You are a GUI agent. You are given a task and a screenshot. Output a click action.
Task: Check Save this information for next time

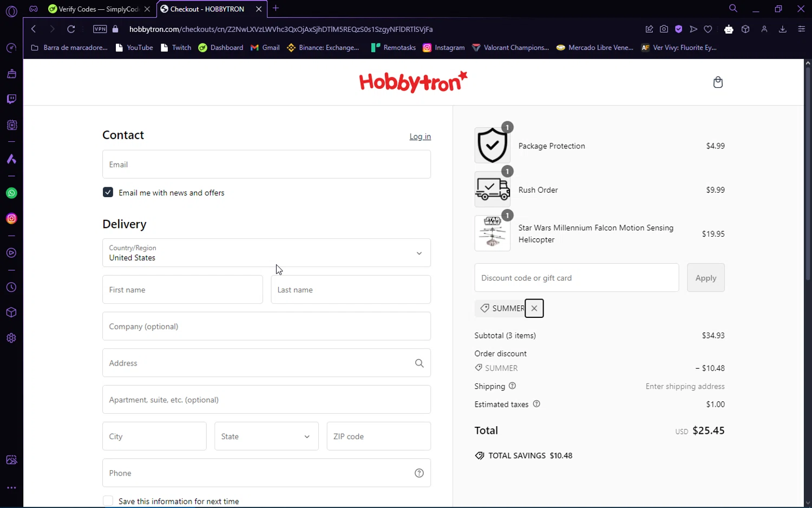tap(108, 501)
